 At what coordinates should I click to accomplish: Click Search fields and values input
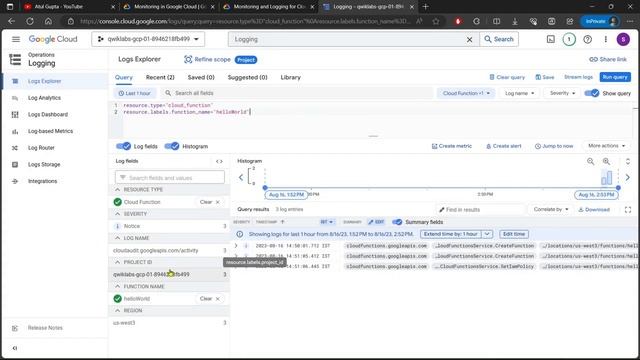(170, 178)
